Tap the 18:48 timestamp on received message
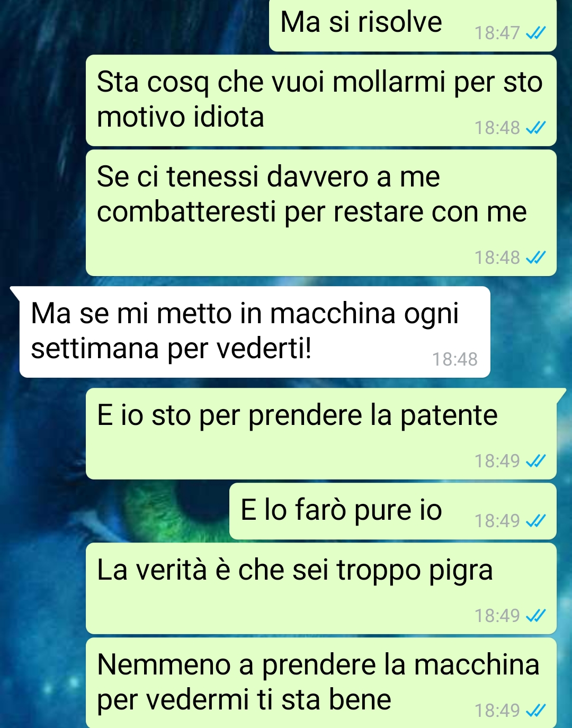Viewport: 572px width, 728px height. click(454, 359)
